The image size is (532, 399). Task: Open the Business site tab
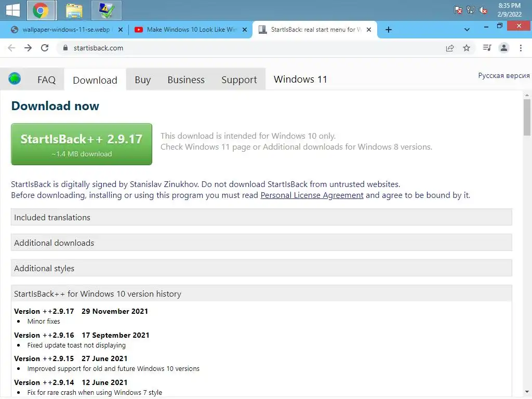pyautogui.click(x=186, y=79)
